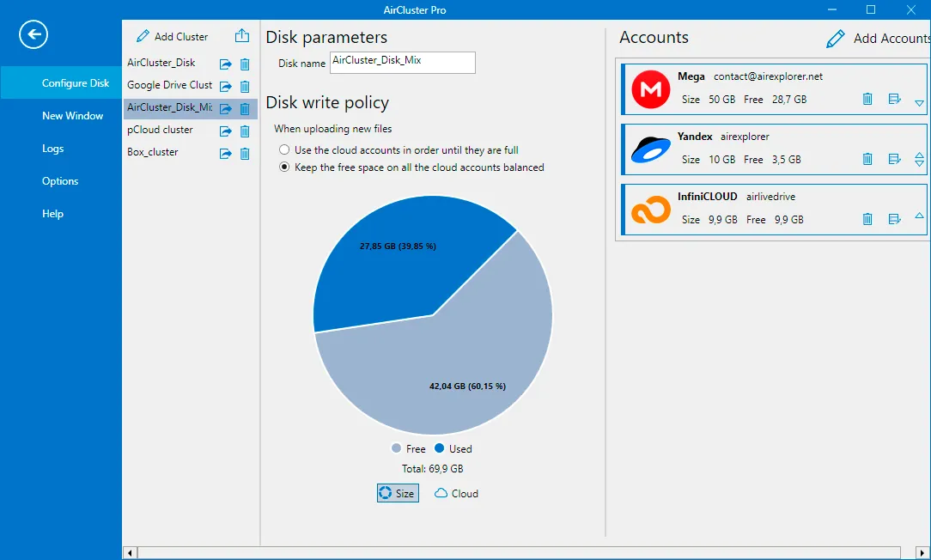Select use cloud accounts in order option
The width and height of the screenshot is (931, 560).
(x=283, y=149)
